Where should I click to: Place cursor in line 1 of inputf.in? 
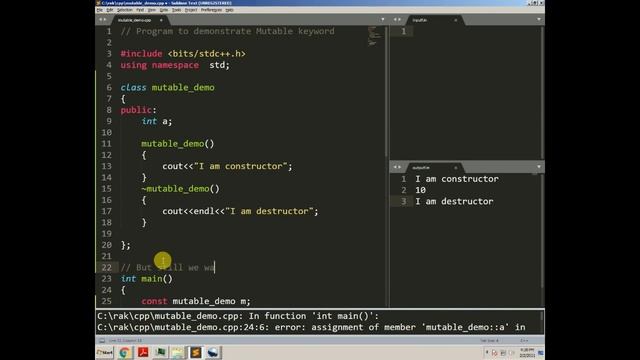(x=476, y=31)
